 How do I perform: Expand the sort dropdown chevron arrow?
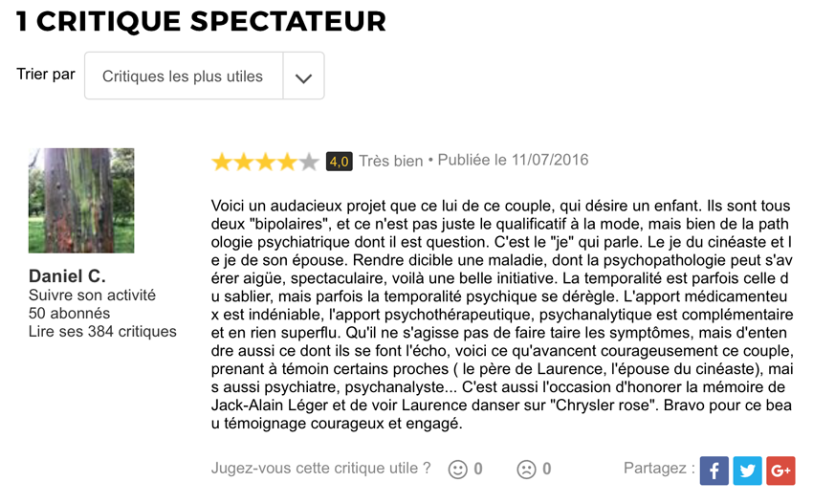303,76
